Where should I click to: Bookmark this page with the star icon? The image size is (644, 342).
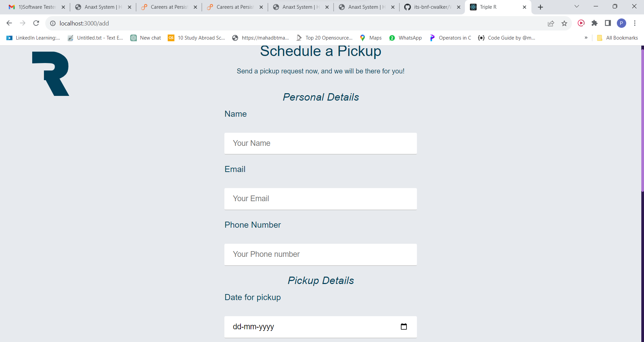tap(565, 23)
